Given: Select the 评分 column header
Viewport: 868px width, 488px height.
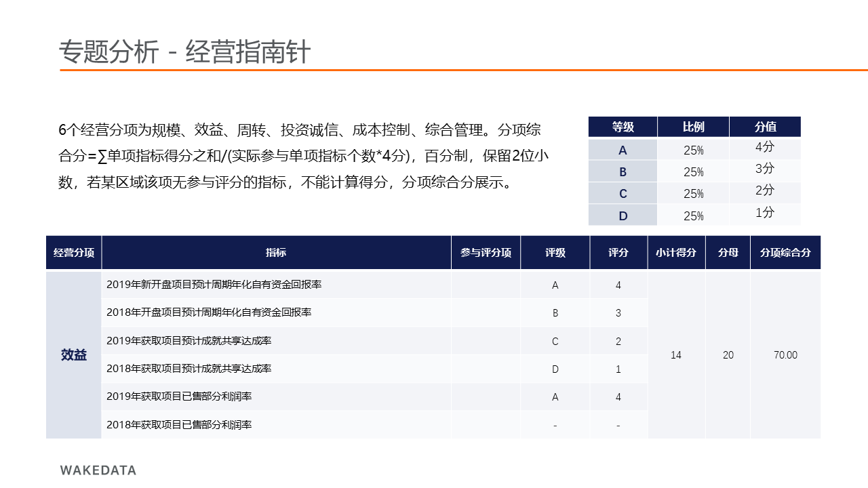Looking at the screenshot, I should (x=618, y=253).
